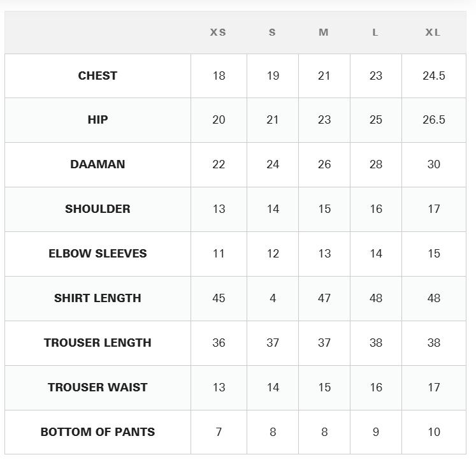Click the SHIRT LENGTH row label
Viewport: 476px width, 464px height.
coord(97,298)
